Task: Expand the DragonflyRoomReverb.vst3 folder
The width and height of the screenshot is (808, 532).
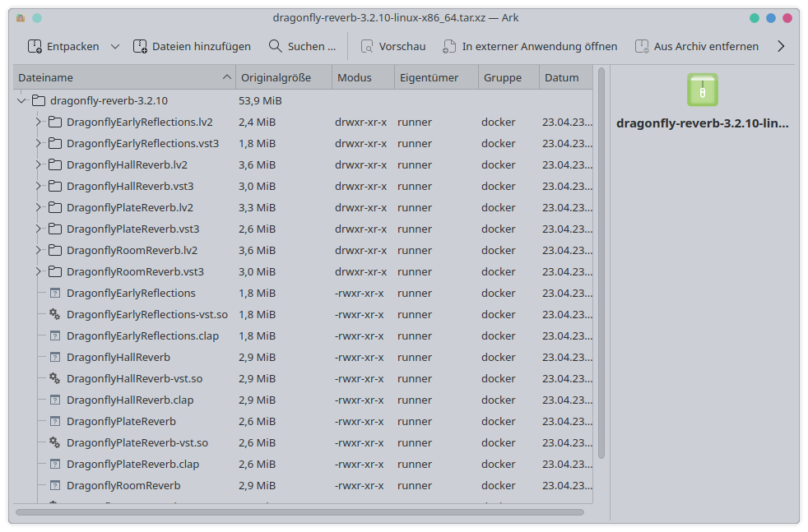Action: (x=38, y=271)
